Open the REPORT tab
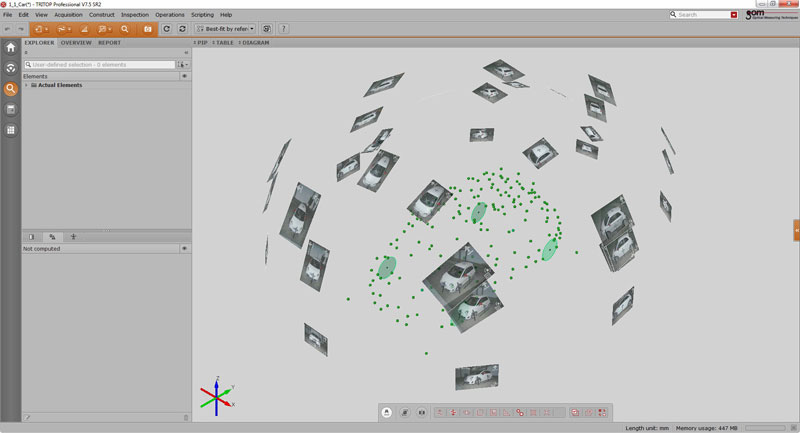The image size is (800, 433). (109, 43)
